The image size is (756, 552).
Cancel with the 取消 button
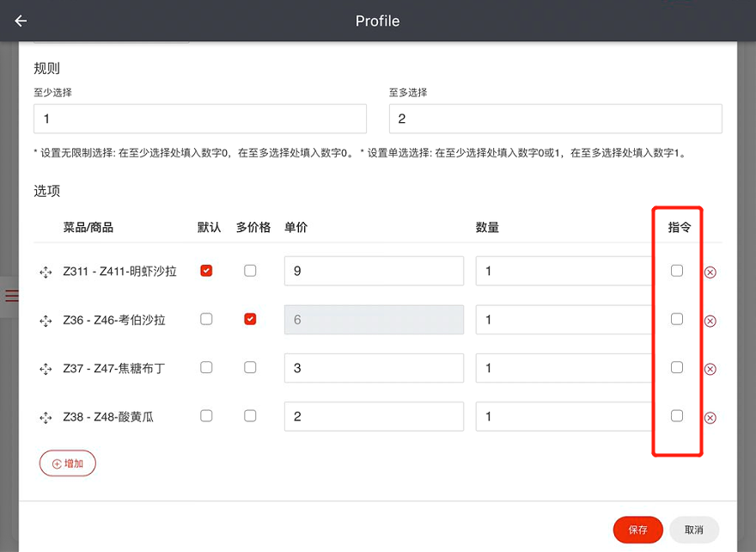coord(694,530)
